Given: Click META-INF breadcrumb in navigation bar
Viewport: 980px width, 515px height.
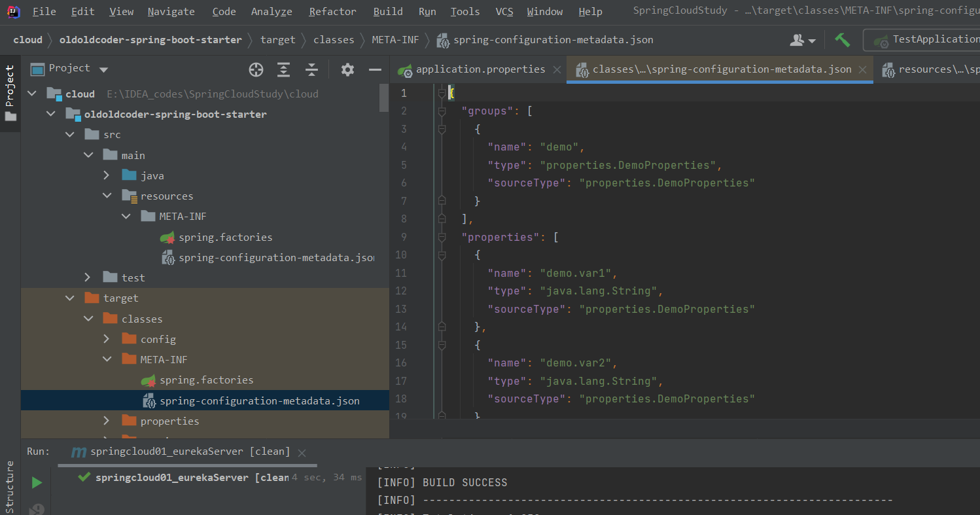Looking at the screenshot, I should 395,40.
